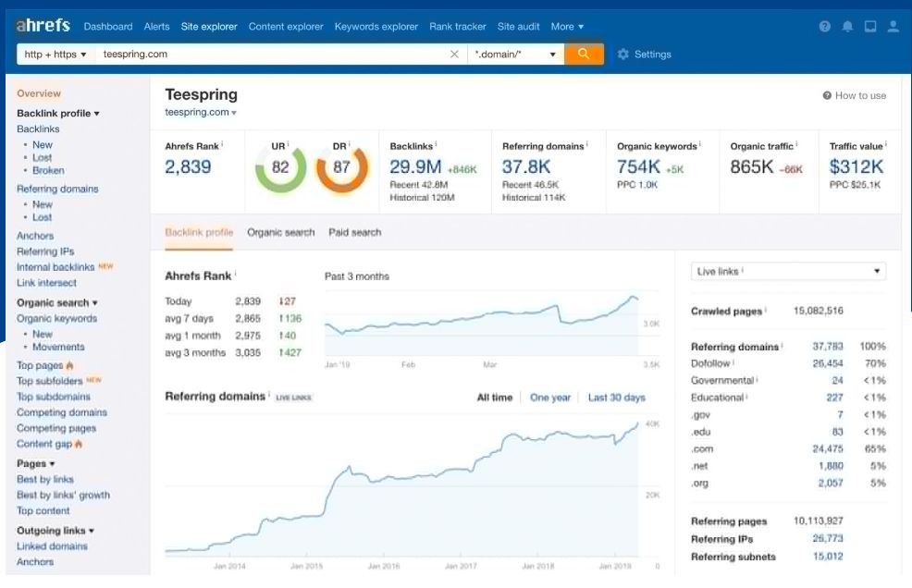Viewport: 912px width, 588px height.
Task: Open the Live links dropdown
Action: point(788,272)
